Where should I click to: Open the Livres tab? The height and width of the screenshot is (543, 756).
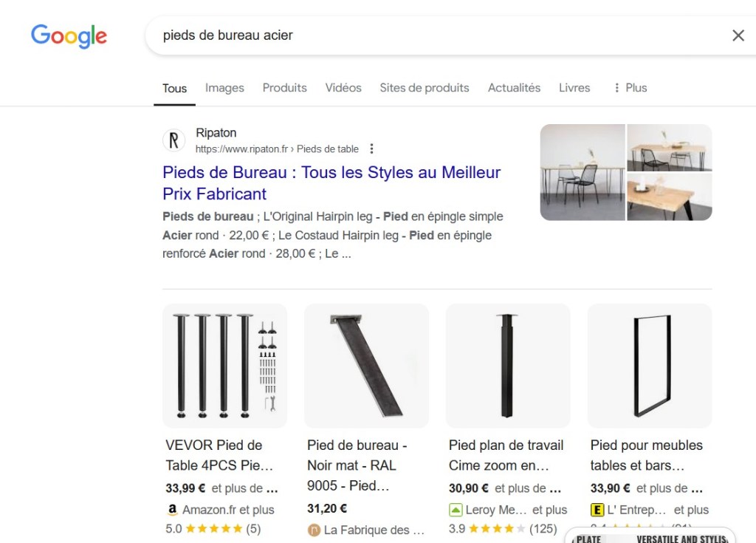click(574, 88)
